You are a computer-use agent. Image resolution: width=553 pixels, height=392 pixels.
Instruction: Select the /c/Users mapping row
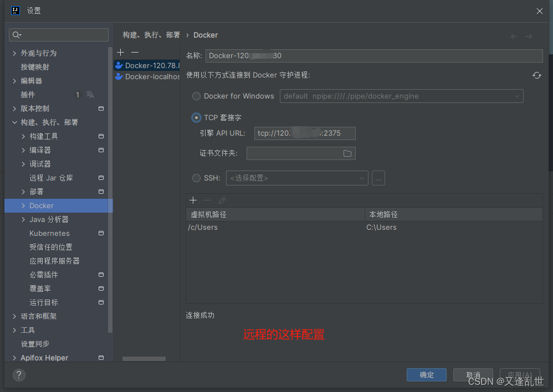364,228
